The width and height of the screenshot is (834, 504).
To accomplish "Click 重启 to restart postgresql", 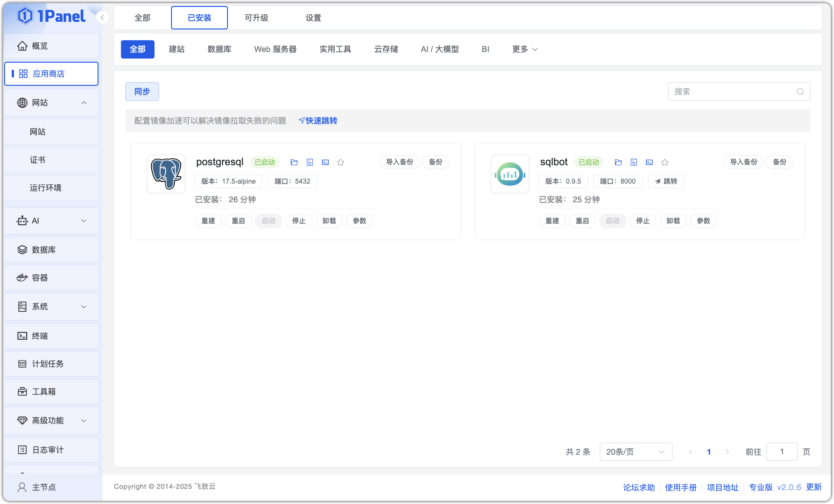I will click(238, 221).
